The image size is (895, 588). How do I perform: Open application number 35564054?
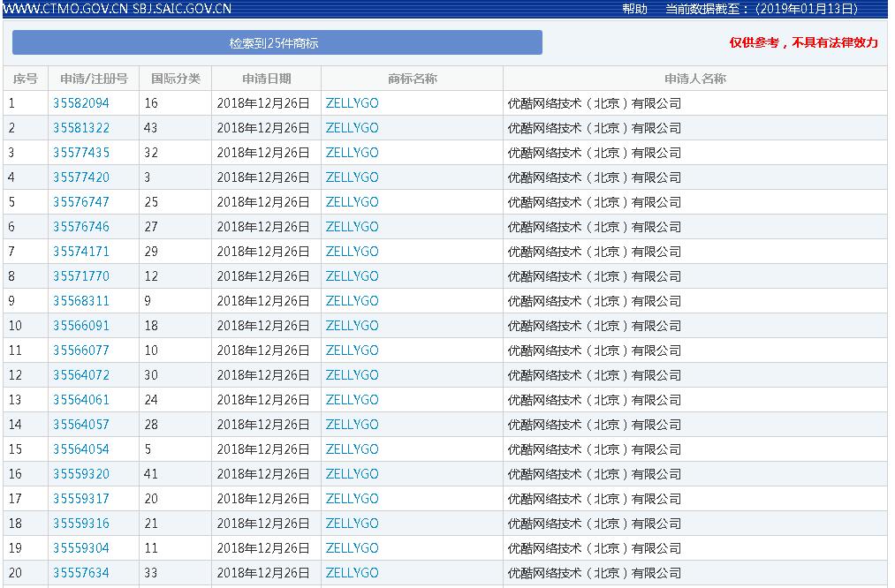[x=81, y=449]
